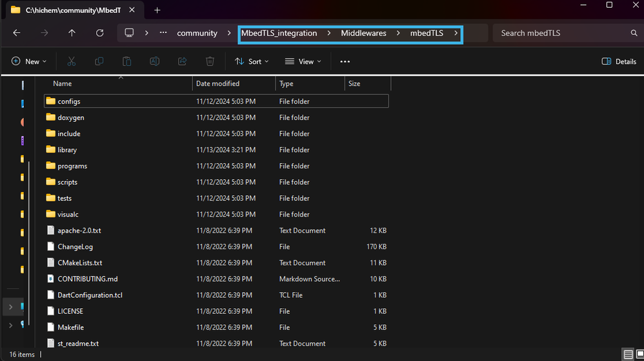
Task: Click the Cut scissors icon
Action: click(x=72, y=61)
